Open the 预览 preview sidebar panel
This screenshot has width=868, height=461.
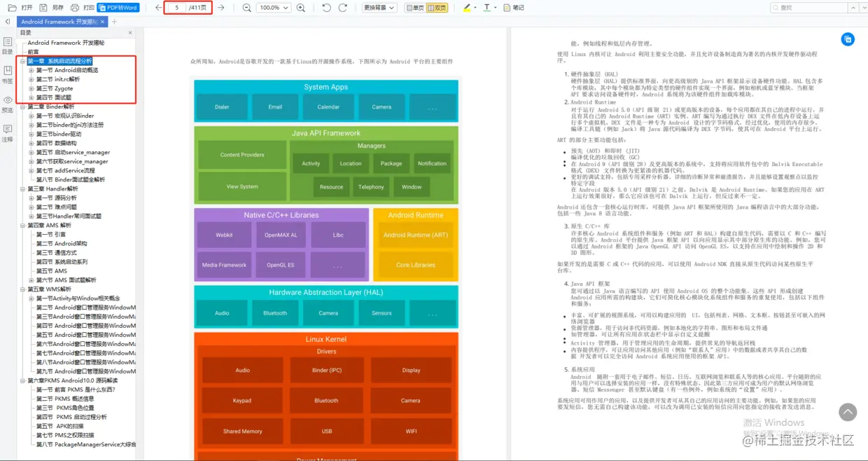8,104
